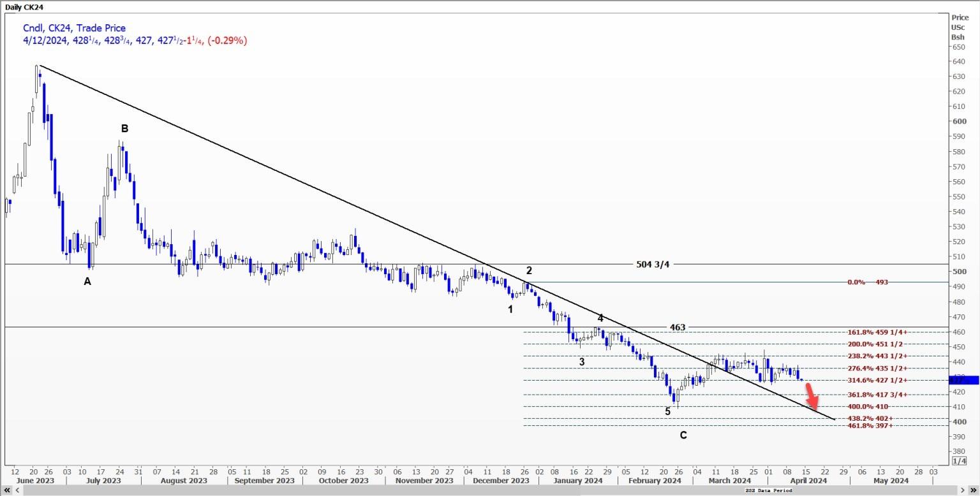Jump to chart start with double-left arrow
The width and height of the screenshot is (980, 496).
pos(7,490)
